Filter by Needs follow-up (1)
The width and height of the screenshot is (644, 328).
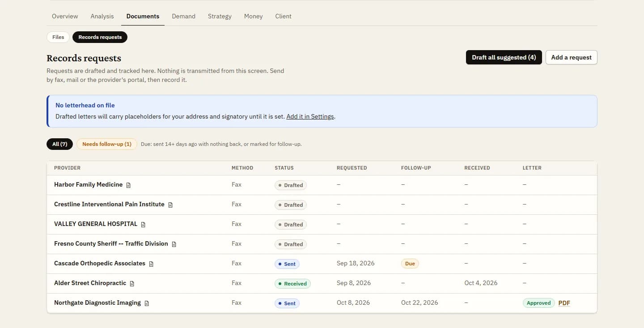tap(107, 144)
